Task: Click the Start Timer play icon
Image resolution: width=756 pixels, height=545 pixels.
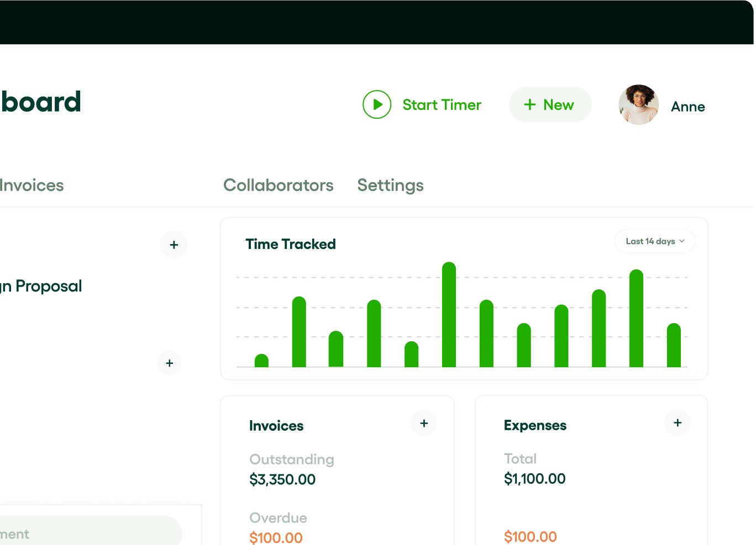Action: (x=377, y=104)
